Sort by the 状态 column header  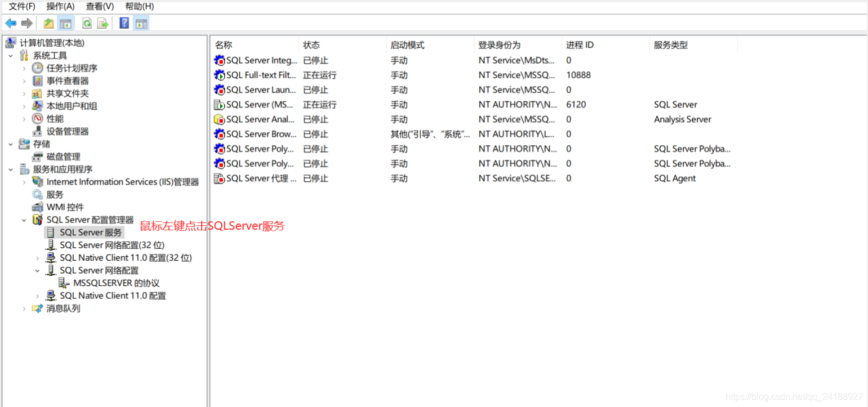342,45
